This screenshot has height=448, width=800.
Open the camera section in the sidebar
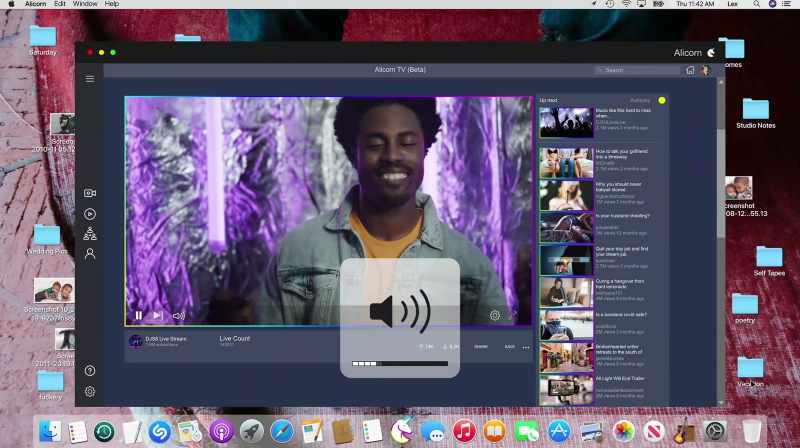pos(90,193)
